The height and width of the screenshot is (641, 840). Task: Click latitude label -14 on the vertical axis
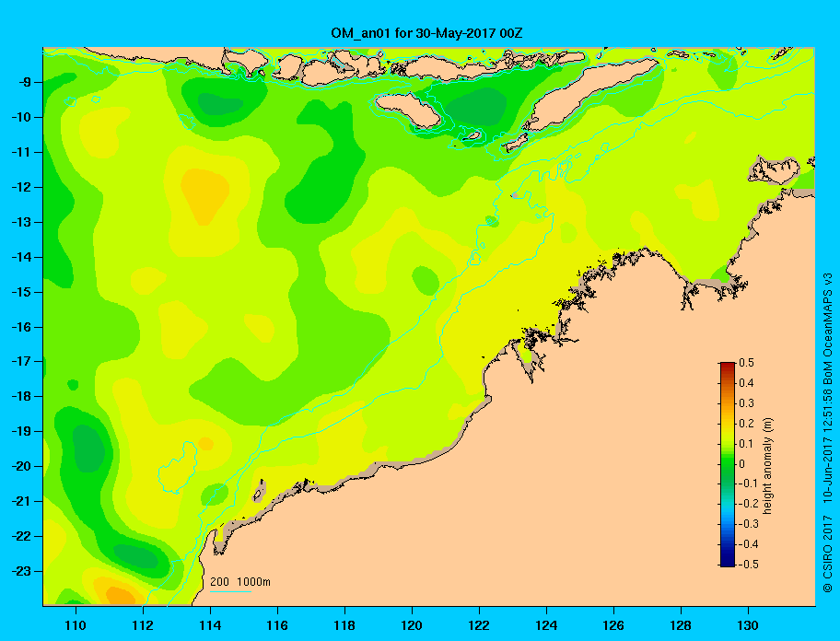21,257
